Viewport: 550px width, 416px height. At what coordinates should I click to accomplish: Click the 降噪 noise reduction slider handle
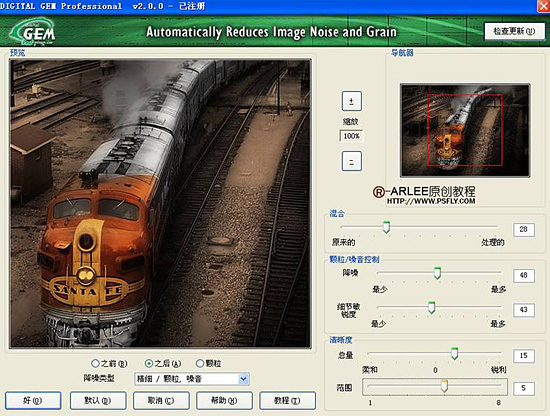click(437, 273)
